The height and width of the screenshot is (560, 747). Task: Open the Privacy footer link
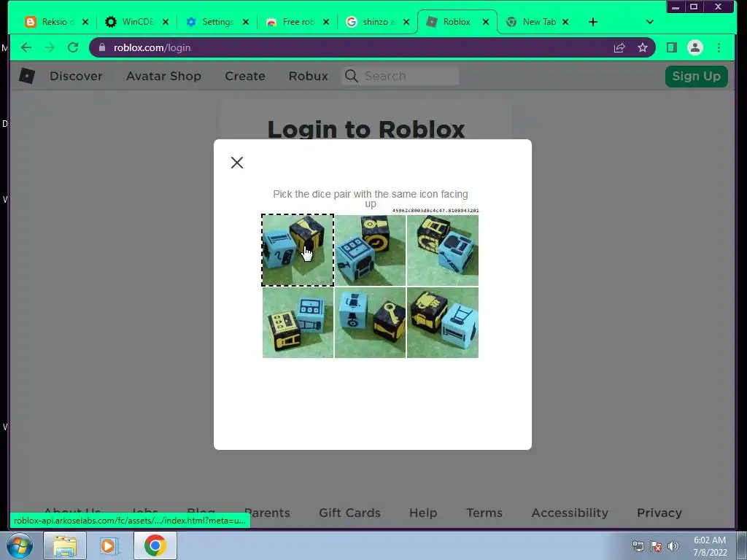tap(659, 513)
